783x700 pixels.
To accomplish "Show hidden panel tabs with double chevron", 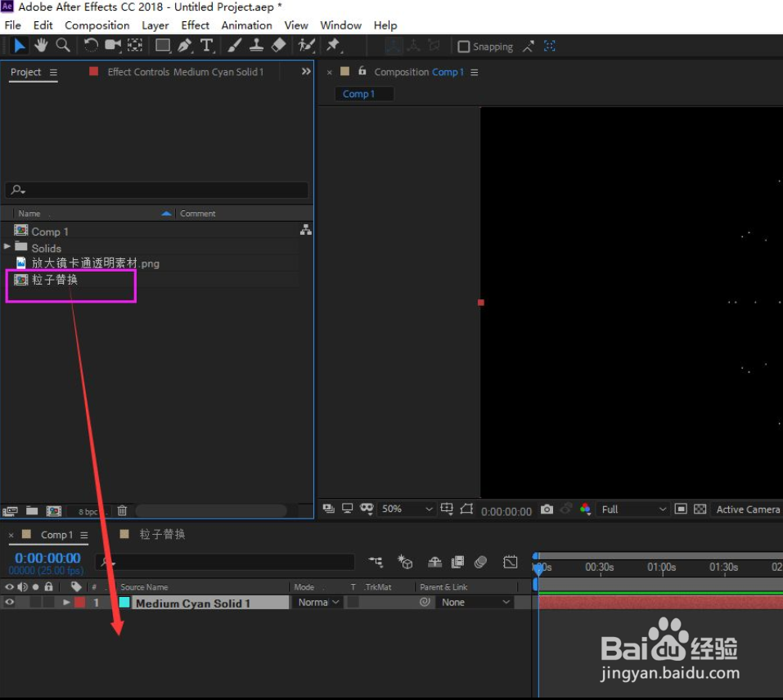I will pyautogui.click(x=306, y=71).
